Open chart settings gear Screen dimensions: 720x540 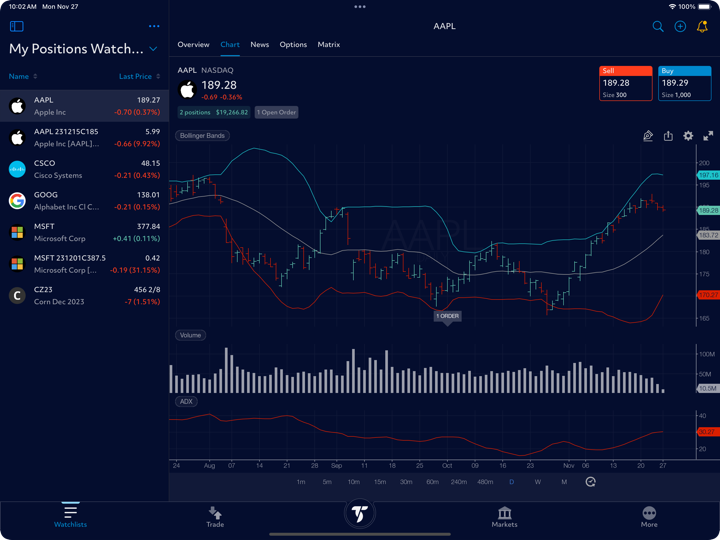pyautogui.click(x=688, y=136)
